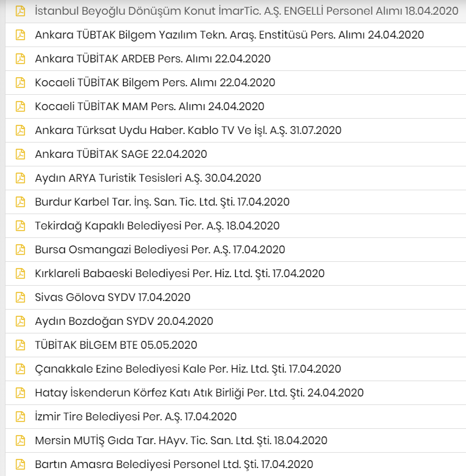This screenshot has width=466, height=476.
Task: Open Hatay İskenderun Körfez Katı Atık Birliği link
Action: coord(199,393)
